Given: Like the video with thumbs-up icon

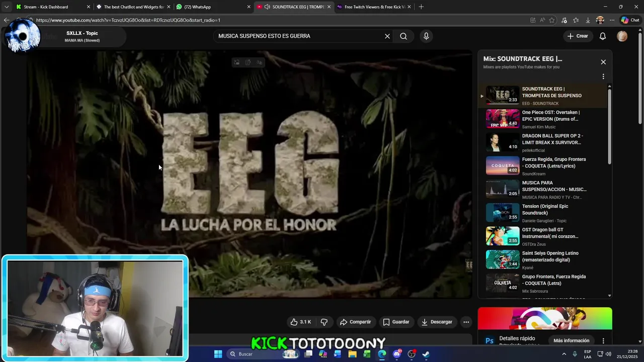Looking at the screenshot, I should pyautogui.click(x=300, y=322).
